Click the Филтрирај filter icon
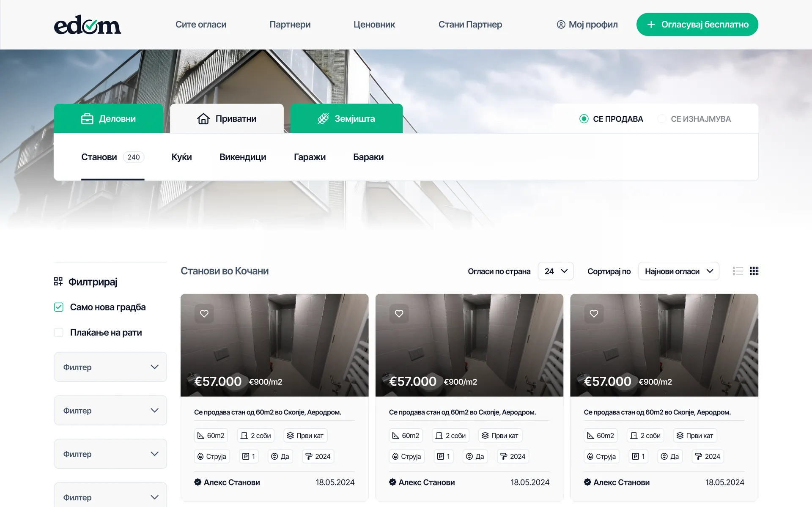The image size is (812, 507). click(58, 282)
